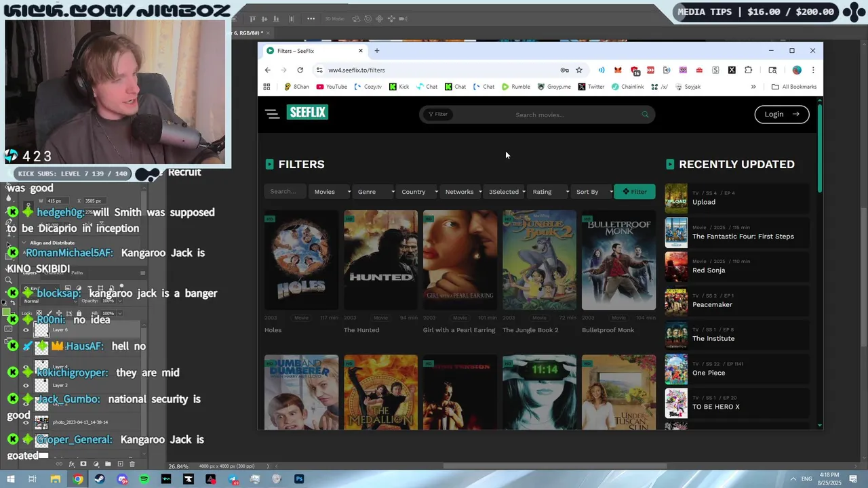The image size is (868, 488).
Task: Open the Apps grid in bookmarks bar
Action: [x=267, y=87]
